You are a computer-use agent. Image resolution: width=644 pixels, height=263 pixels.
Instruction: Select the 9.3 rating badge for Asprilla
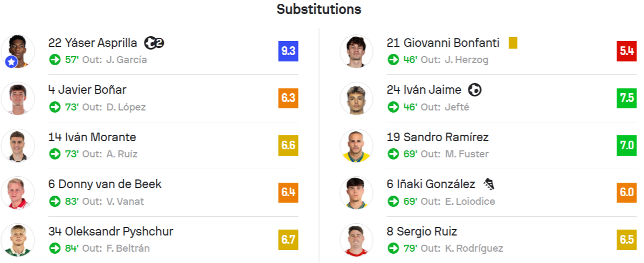coord(288,51)
